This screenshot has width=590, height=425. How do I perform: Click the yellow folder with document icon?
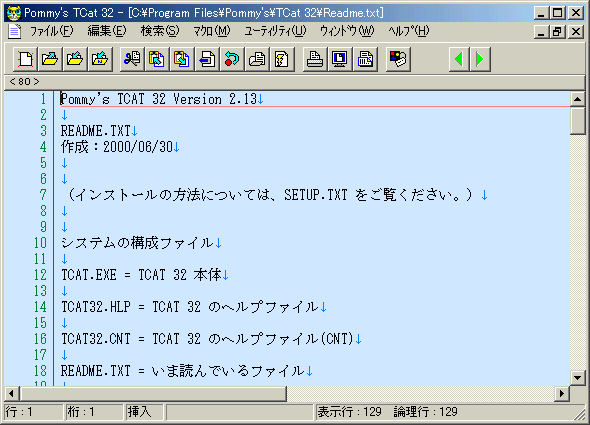click(257, 59)
